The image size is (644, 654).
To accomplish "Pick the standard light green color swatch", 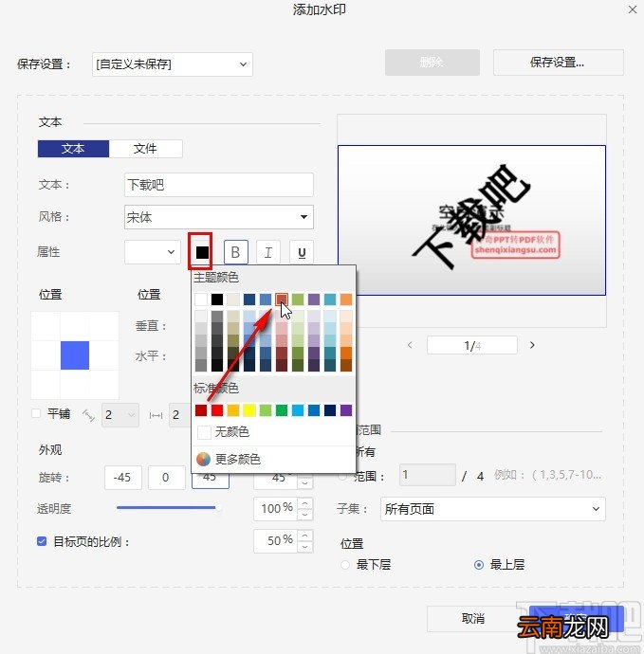I will [266, 410].
